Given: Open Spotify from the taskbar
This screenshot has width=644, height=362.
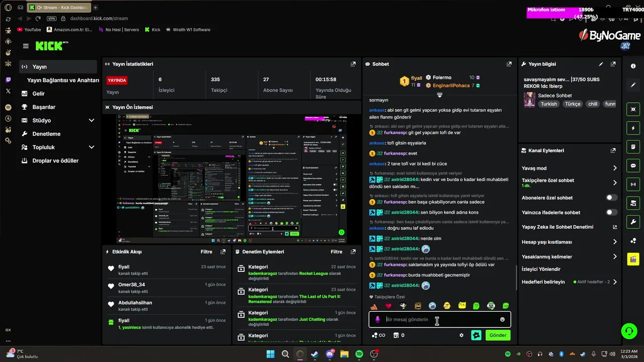Looking at the screenshot, I should (359, 354).
